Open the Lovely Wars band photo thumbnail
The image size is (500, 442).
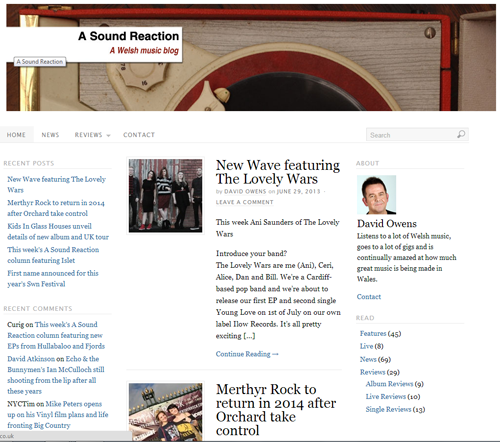point(165,196)
